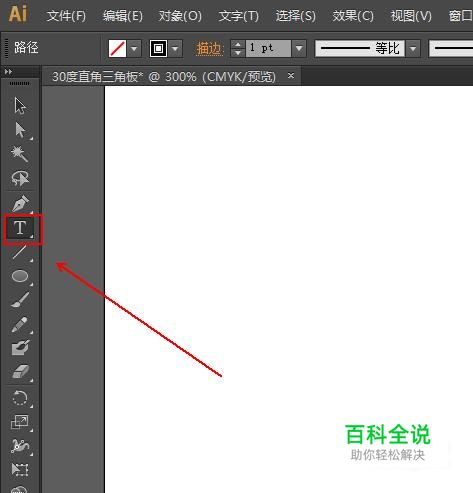Select the Paintbrush tool

click(x=20, y=300)
